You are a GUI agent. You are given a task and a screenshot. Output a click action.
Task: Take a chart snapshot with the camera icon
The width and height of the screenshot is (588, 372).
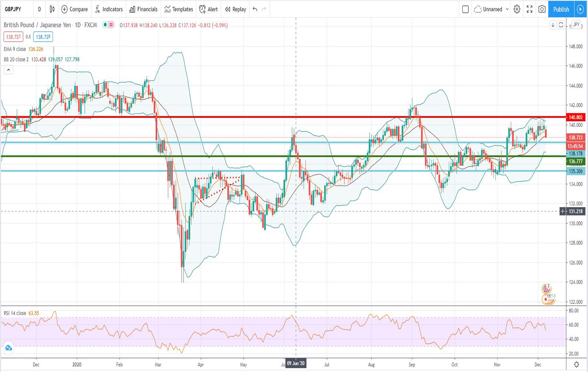[x=541, y=9]
